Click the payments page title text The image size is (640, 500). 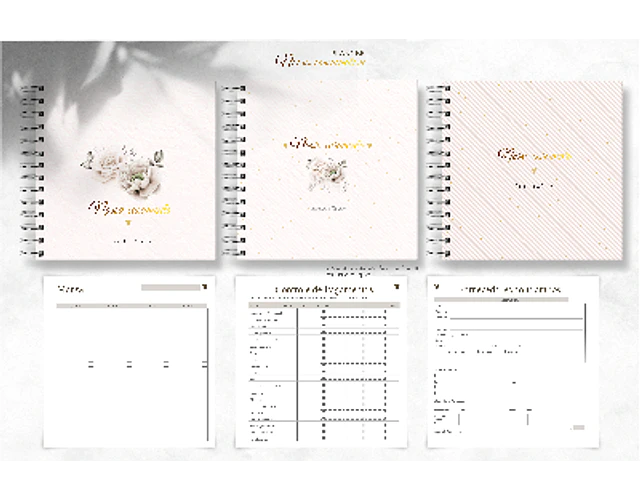[324, 290]
